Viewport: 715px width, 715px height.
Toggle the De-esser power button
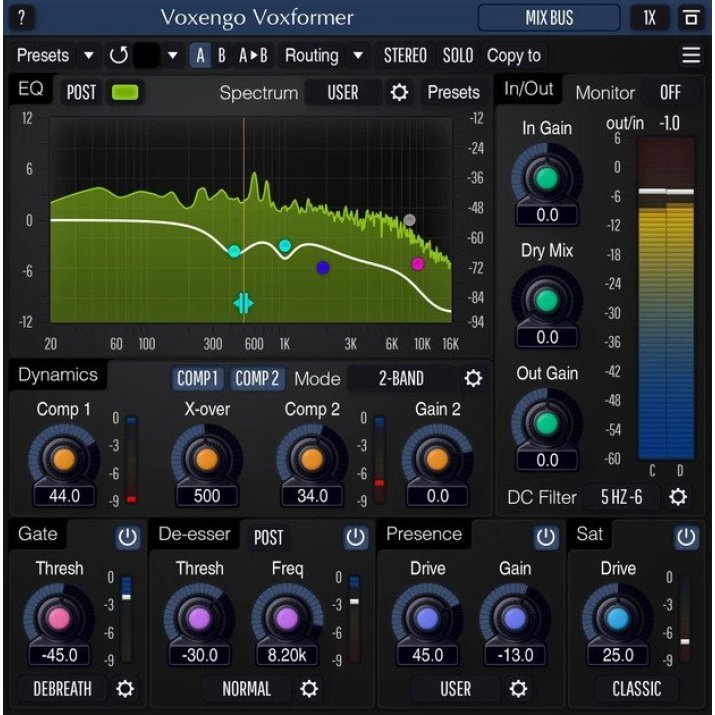coord(355,537)
